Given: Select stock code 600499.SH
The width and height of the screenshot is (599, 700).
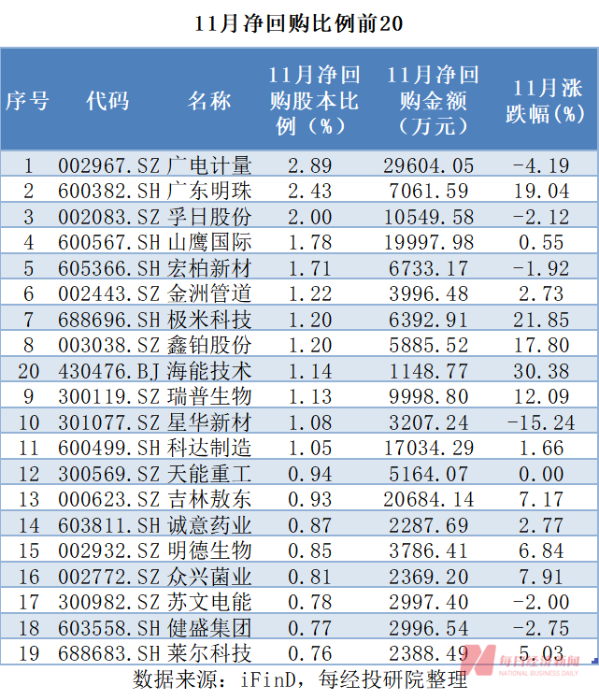Looking at the screenshot, I should 109,448.
